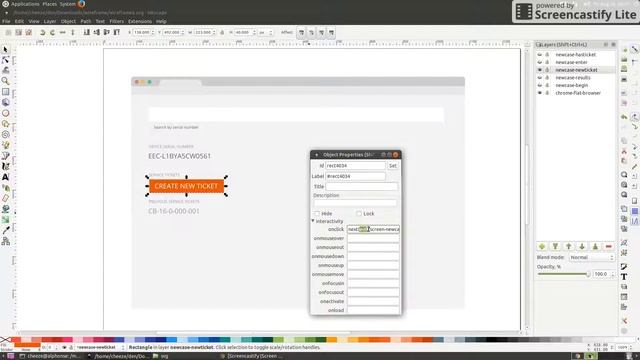Select the Eraser tool
The height and width of the screenshot is (360, 640).
5,198
